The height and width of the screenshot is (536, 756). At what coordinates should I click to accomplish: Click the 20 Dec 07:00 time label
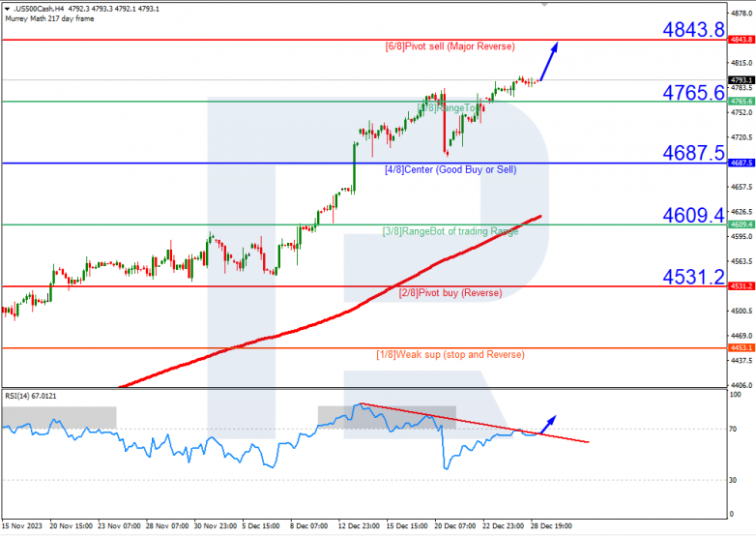tap(454, 526)
